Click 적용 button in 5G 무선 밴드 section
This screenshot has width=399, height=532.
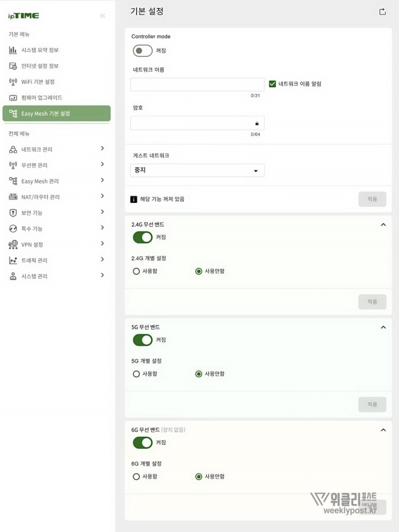click(372, 404)
